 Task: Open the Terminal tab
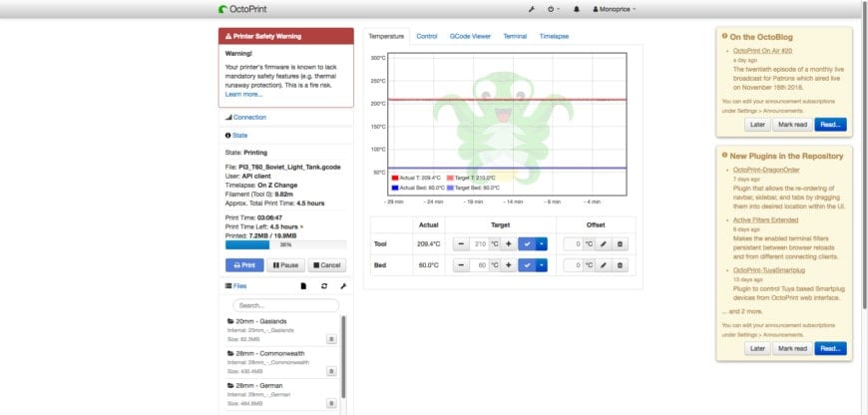[515, 36]
